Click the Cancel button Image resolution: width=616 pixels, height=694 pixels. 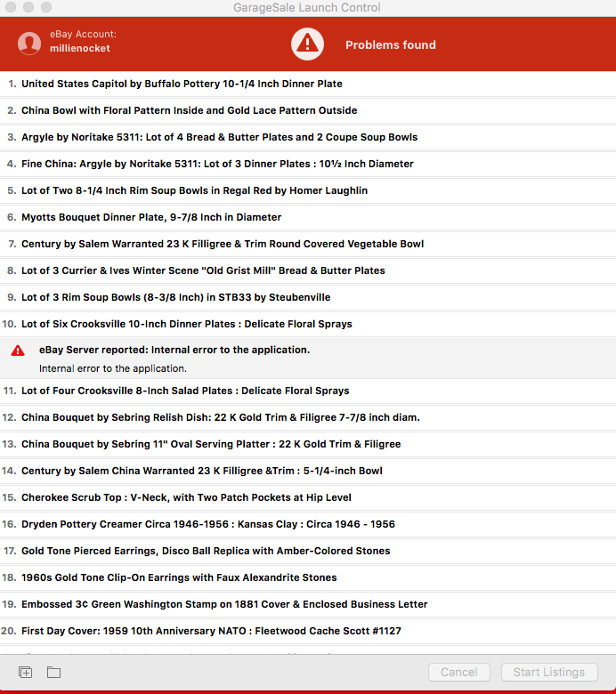tap(459, 672)
